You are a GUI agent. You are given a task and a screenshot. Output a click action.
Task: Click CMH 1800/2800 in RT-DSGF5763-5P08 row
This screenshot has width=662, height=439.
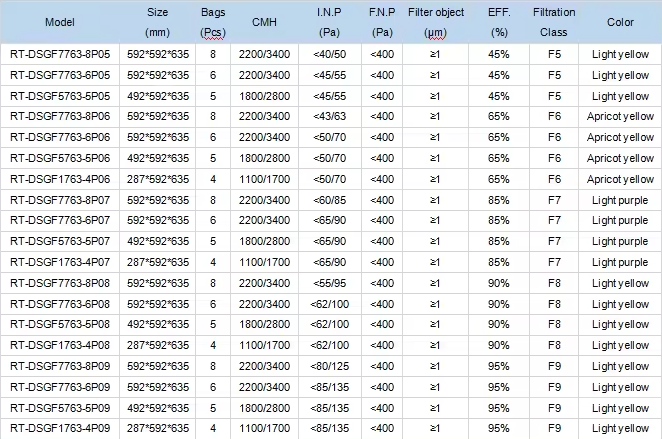click(x=264, y=324)
